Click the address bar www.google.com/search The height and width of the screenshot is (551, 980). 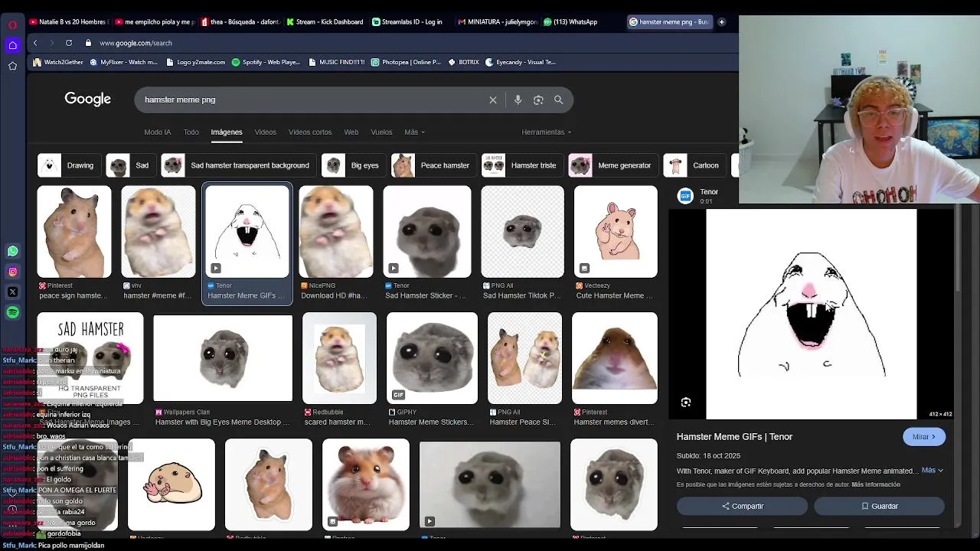[x=136, y=43]
